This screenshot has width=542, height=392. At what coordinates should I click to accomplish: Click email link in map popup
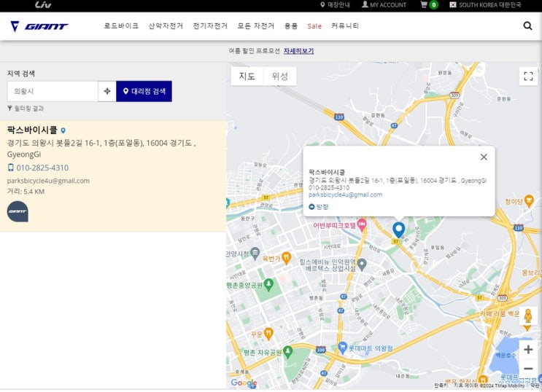(345, 195)
